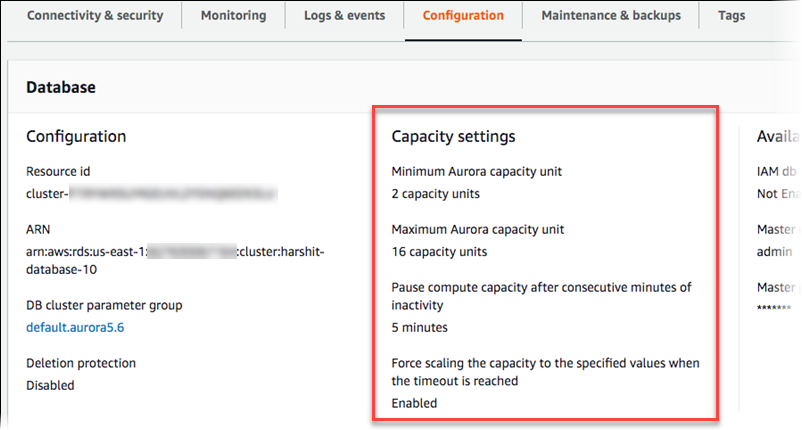The image size is (802, 430).
Task: Click the 2 capacity units value
Action: pyautogui.click(x=435, y=193)
